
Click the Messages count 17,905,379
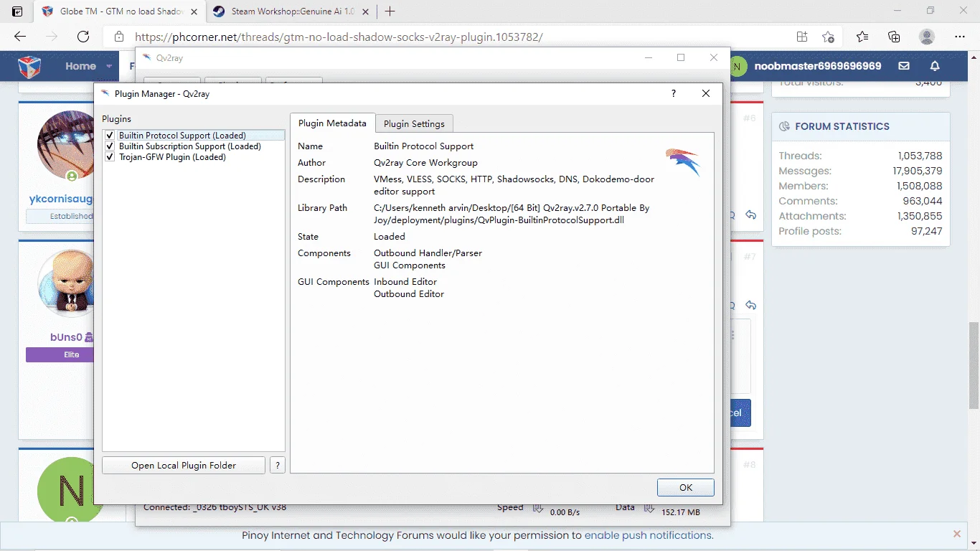coord(918,171)
